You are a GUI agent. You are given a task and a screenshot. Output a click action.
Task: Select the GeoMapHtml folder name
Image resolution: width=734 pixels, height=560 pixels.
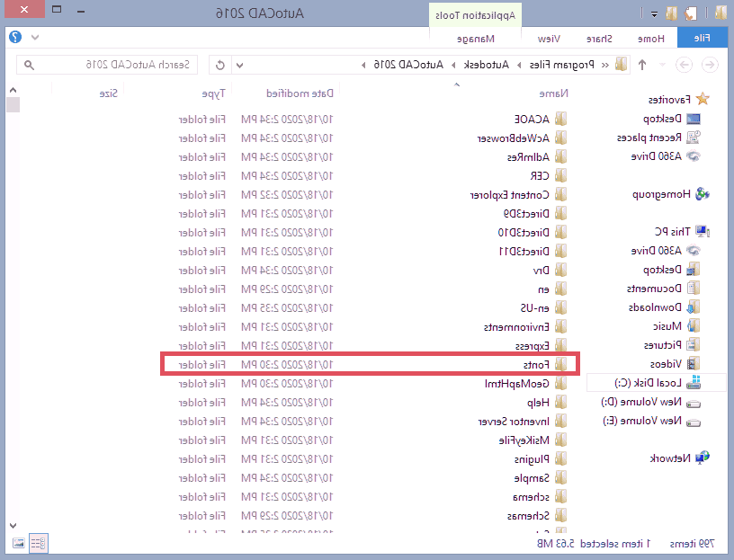coord(517,384)
